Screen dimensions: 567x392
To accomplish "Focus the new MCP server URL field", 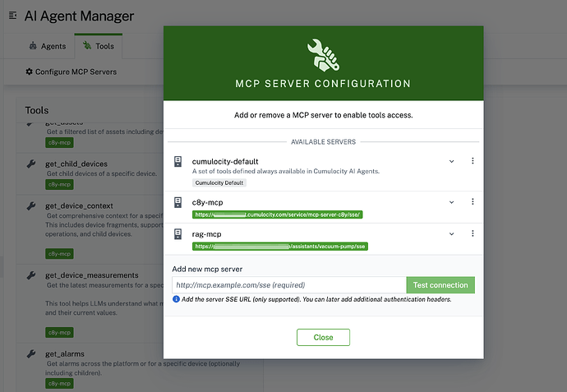I will 288,285.
